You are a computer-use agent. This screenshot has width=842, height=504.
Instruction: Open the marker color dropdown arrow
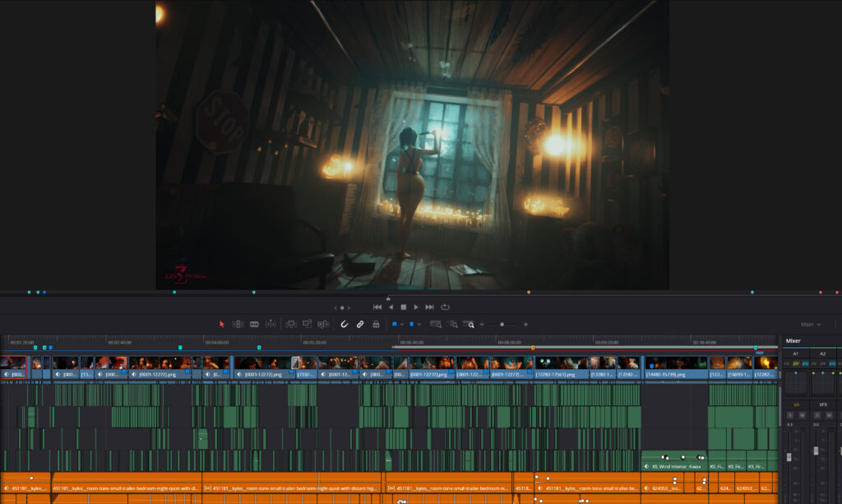(x=419, y=324)
